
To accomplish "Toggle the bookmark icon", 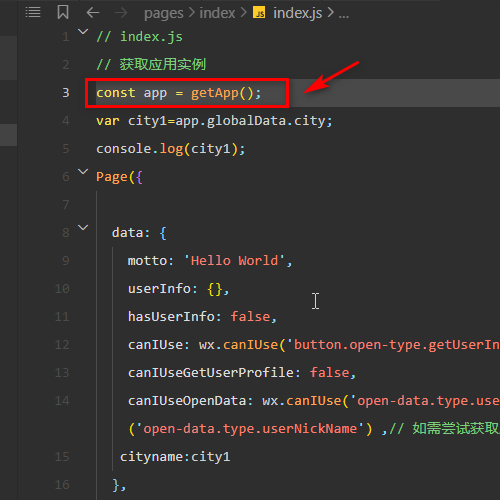I will click(x=63, y=13).
